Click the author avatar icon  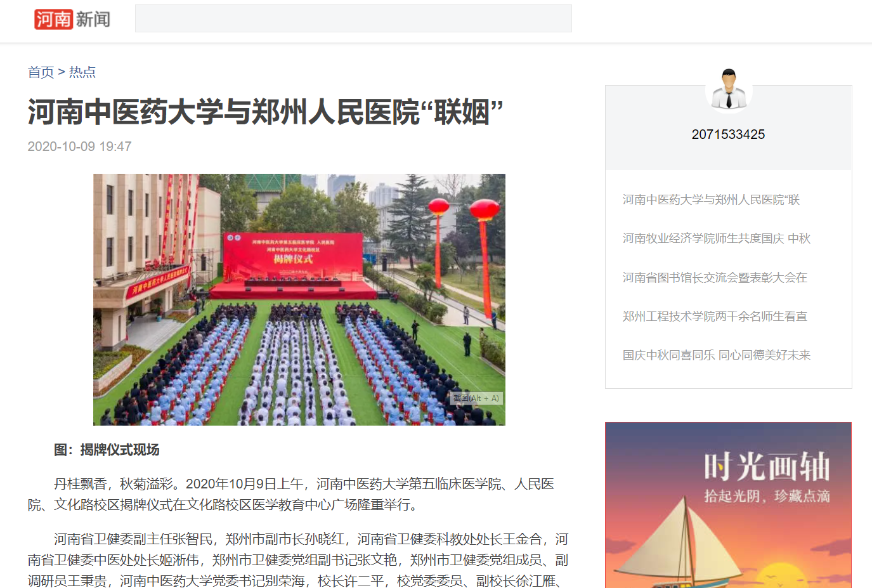coord(729,88)
